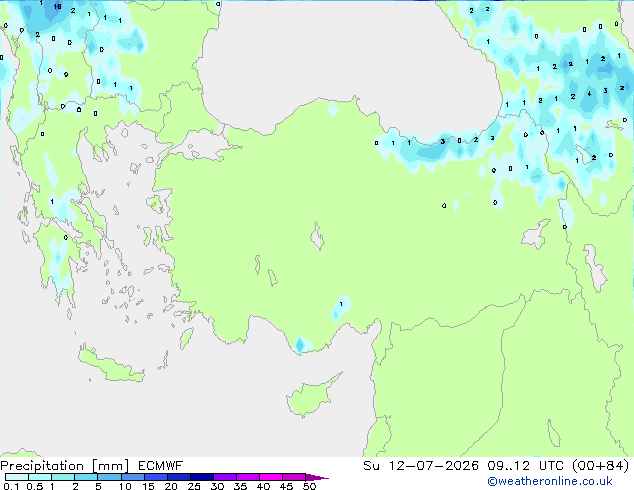This screenshot has width=634, height=490.
Task: Click the legend tick label '0.1'
Action: (11, 486)
